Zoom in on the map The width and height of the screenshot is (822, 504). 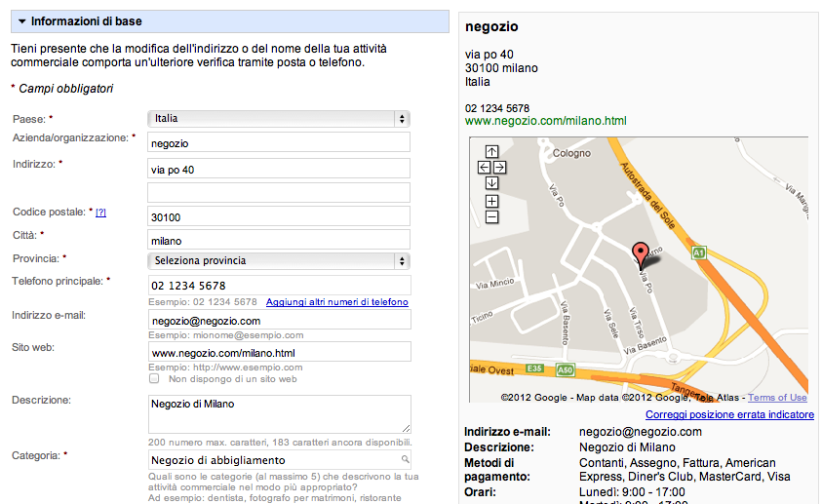click(491, 201)
